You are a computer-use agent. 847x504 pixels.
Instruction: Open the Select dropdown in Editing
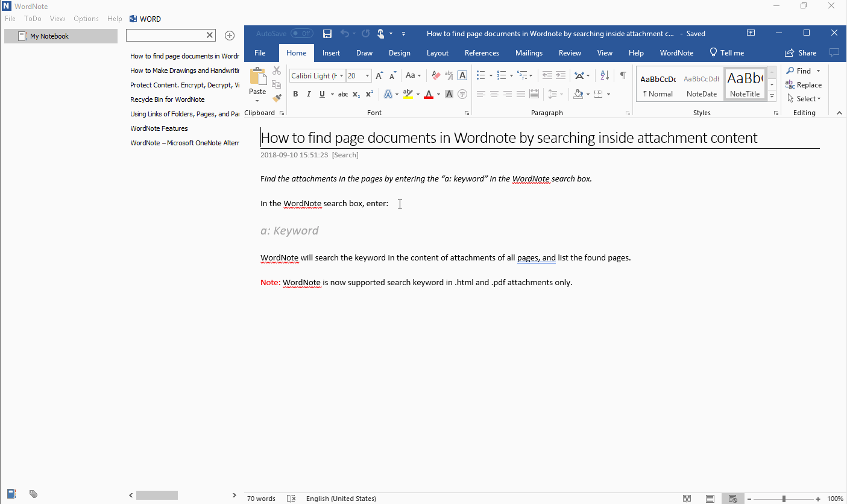pos(804,99)
